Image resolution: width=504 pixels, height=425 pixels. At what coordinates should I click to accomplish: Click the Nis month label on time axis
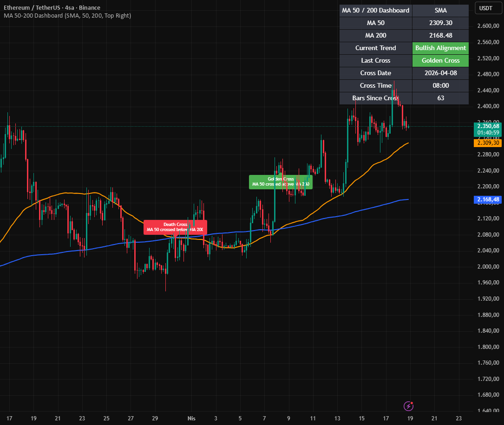191,418
